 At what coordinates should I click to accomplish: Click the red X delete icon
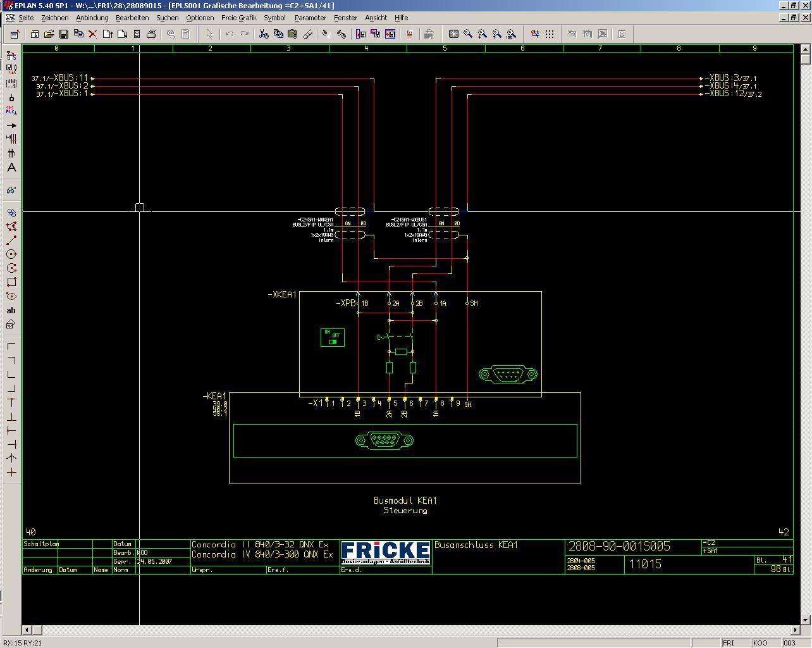(x=93, y=34)
